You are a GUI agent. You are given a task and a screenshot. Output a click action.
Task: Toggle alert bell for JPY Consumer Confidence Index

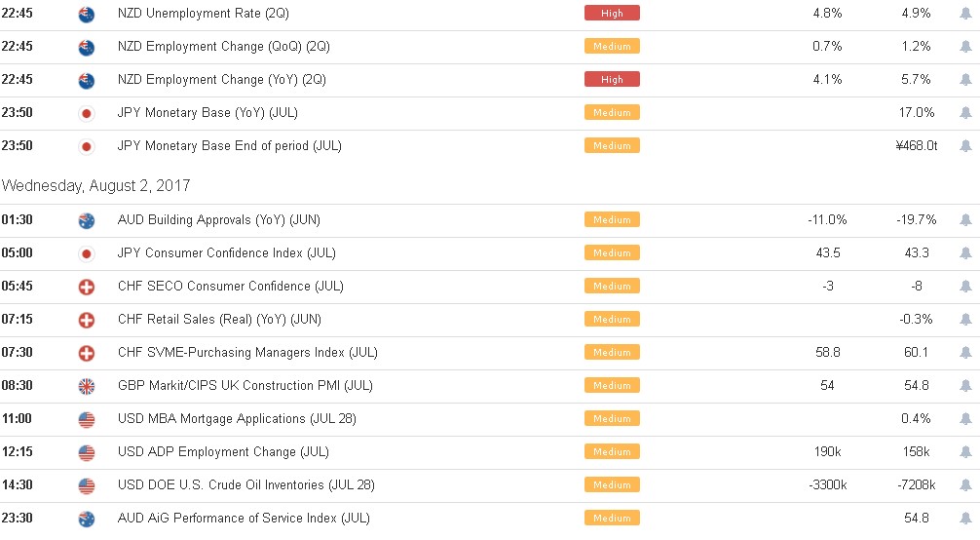[x=965, y=252]
